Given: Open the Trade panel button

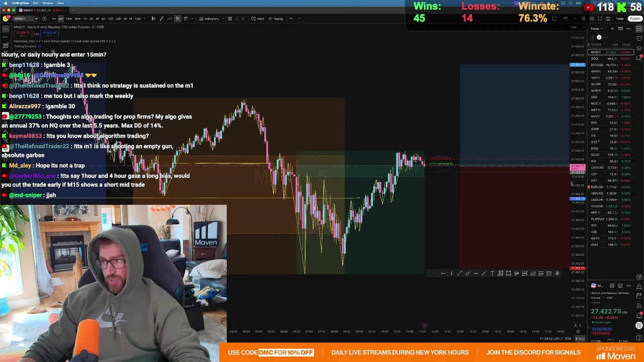Looking at the screenshot, I should [x=619, y=19].
